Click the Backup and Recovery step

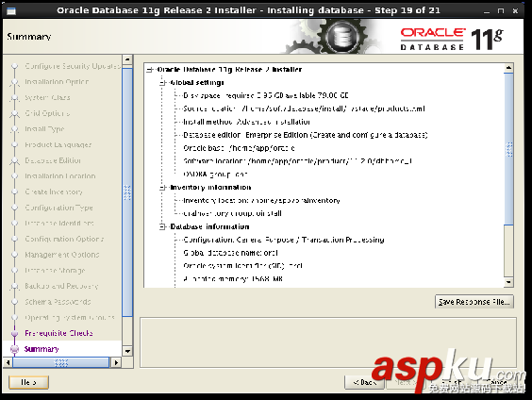61,286
